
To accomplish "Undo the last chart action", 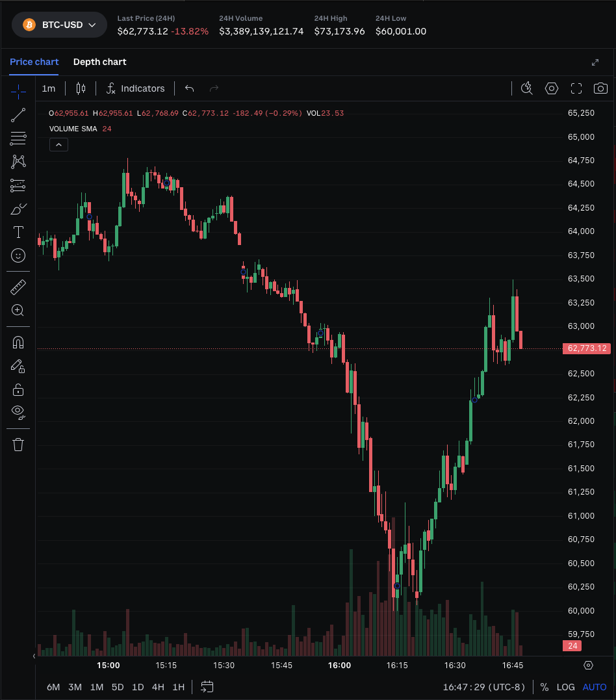I will 189,88.
